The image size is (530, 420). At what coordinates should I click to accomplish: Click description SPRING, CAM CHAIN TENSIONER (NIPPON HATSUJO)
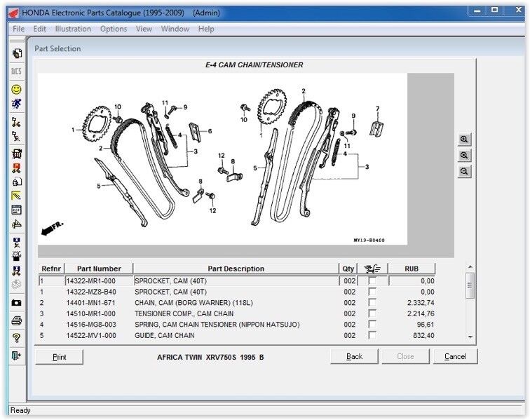click(x=217, y=325)
